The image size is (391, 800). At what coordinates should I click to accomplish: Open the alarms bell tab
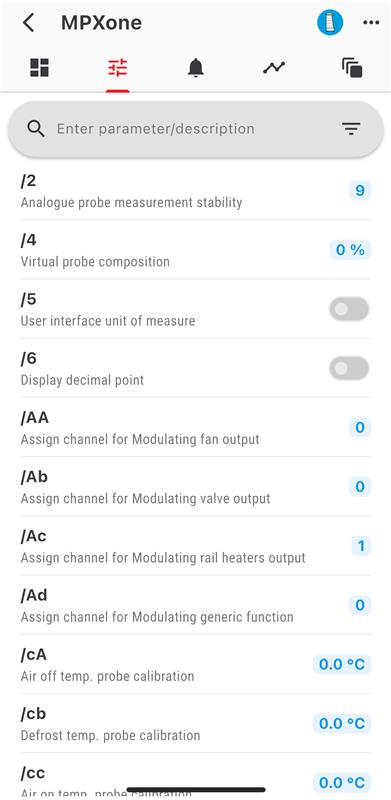(x=196, y=67)
